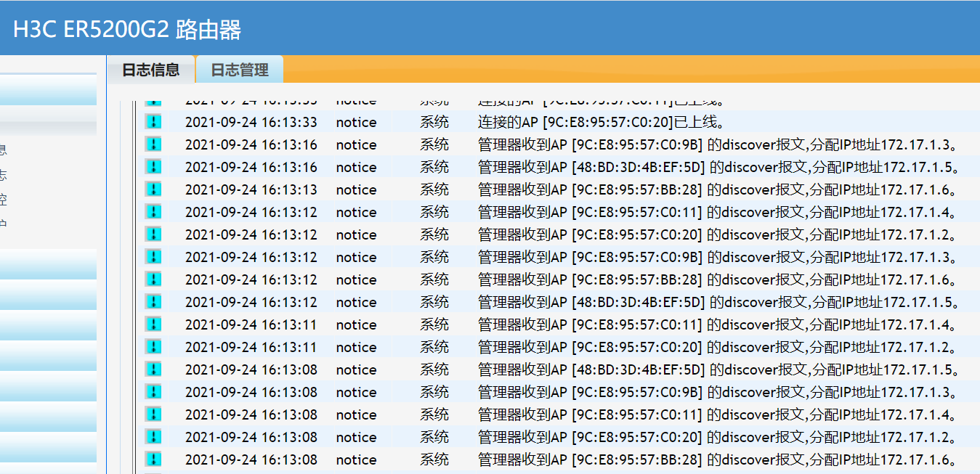The width and height of the screenshot is (980, 474).
Task: Click notice level in the 16:13:12 C0:20 row
Action: (356, 234)
